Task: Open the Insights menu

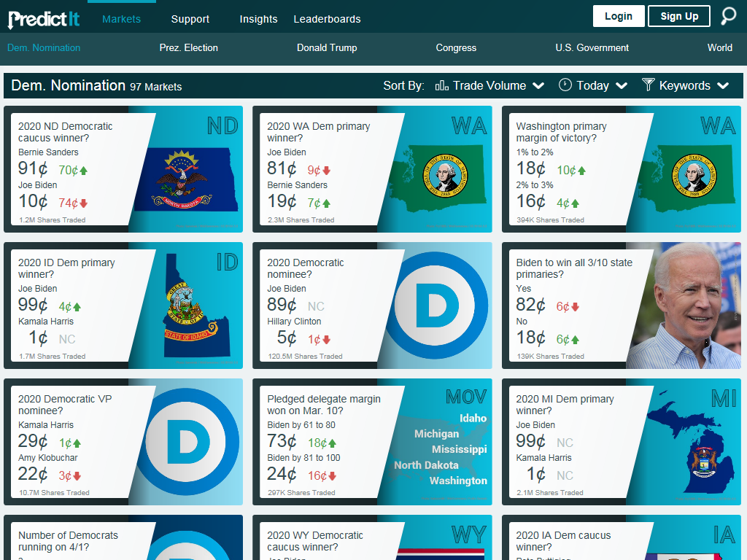Action: click(258, 19)
